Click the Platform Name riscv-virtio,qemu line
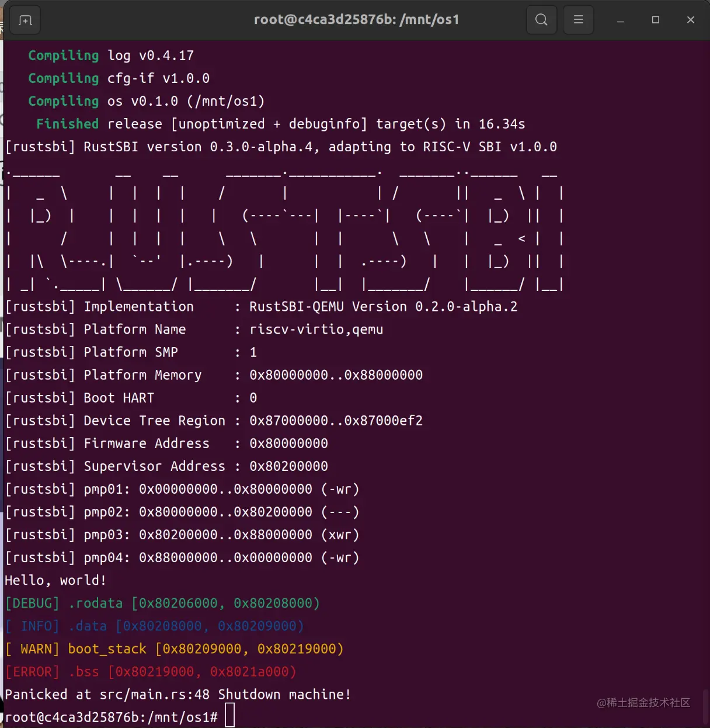The width and height of the screenshot is (710, 728). point(194,330)
